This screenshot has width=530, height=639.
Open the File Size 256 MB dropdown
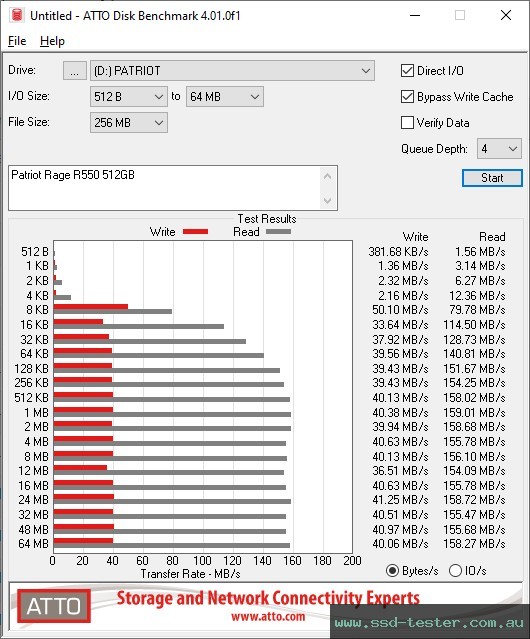[129, 123]
